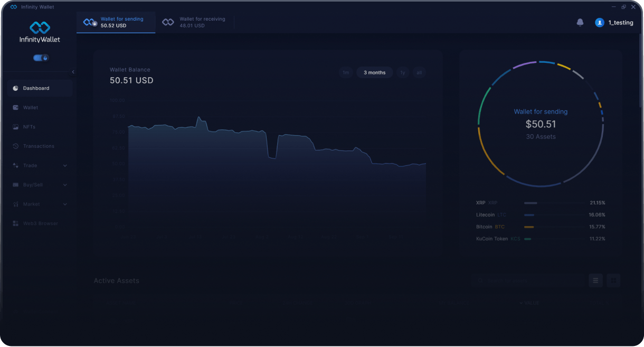Click the Wallet icon in sidebar
Viewport: 644px width, 347px height.
15,108
